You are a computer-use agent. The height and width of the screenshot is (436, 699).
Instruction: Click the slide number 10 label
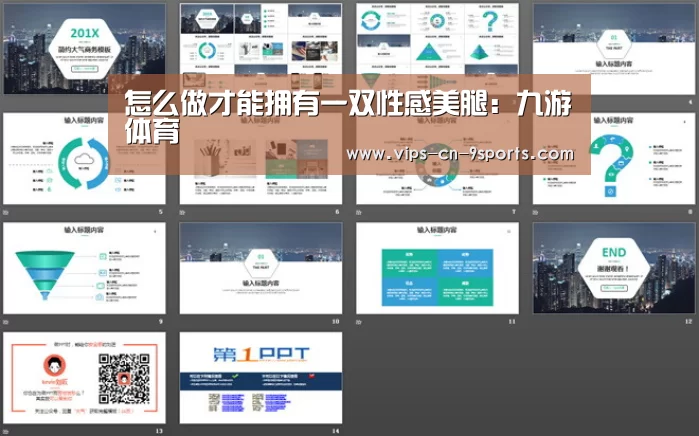click(336, 321)
